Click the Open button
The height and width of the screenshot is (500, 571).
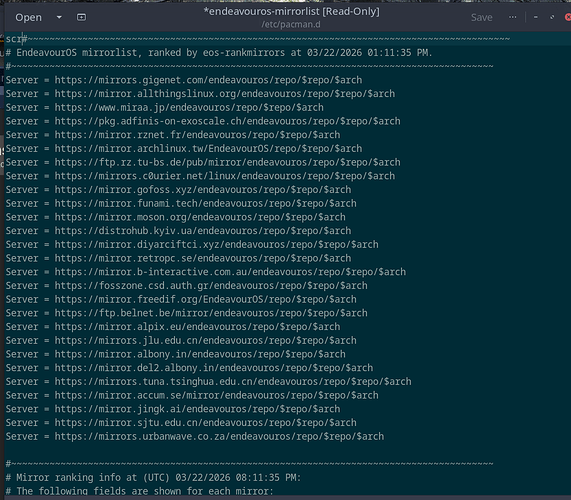[x=28, y=17]
